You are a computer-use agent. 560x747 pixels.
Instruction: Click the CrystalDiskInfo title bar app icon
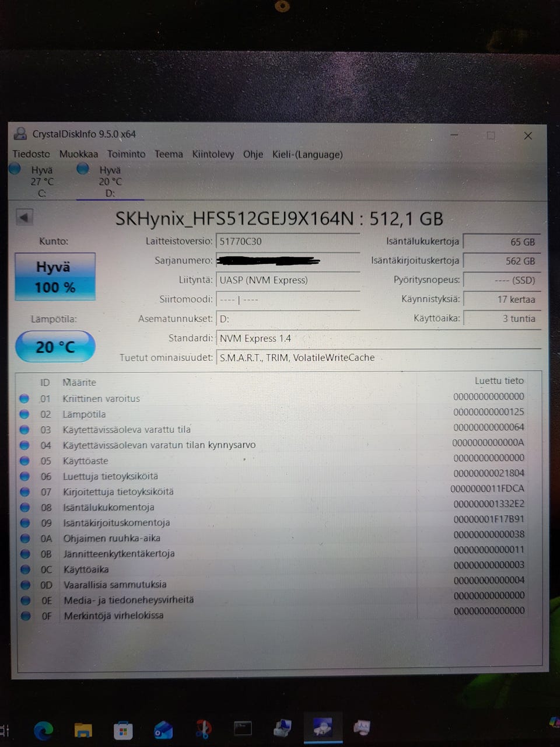[x=20, y=134]
